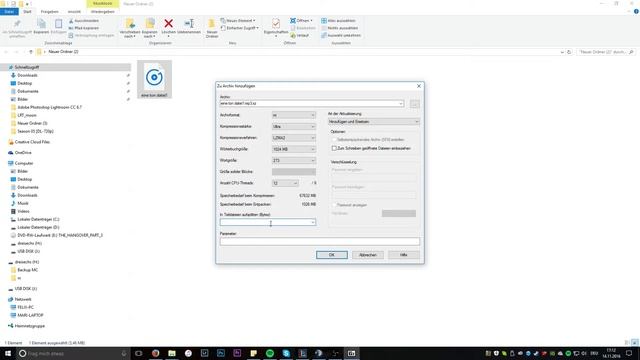
Task: Open Firefox from the taskbar
Action: point(155,353)
